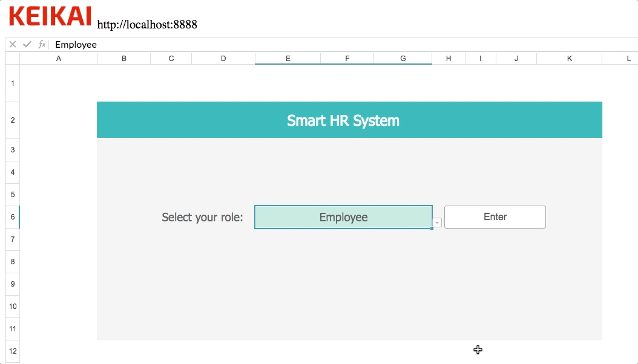Viewport: 638px width, 364px height.
Task: Click the Enter button
Action: click(495, 217)
